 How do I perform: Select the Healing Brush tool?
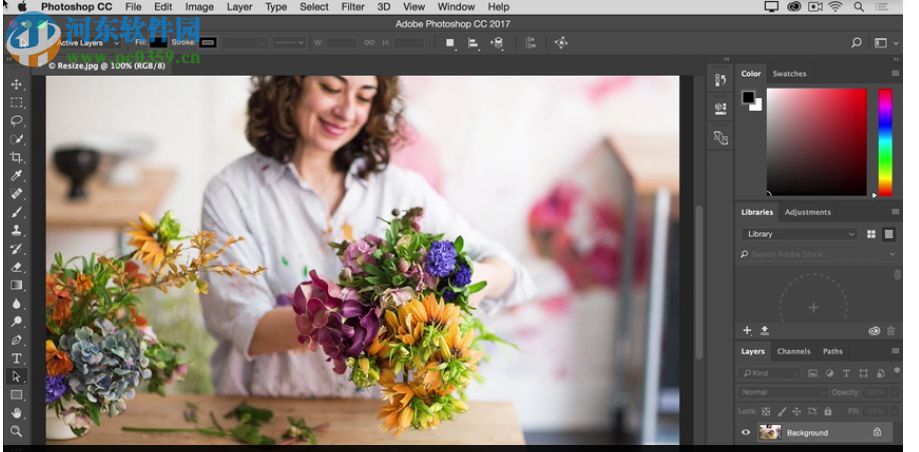tap(16, 193)
